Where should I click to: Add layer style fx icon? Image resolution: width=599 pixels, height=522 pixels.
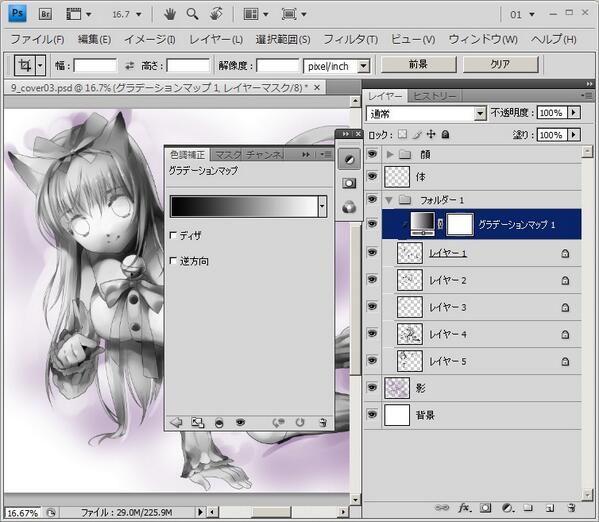[464, 508]
